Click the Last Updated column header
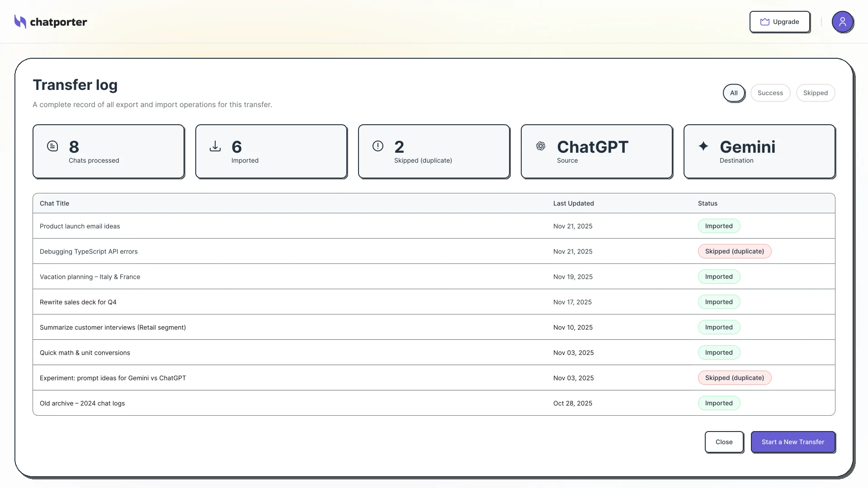Image resolution: width=868 pixels, height=488 pixels. click(x=573, y=203)
